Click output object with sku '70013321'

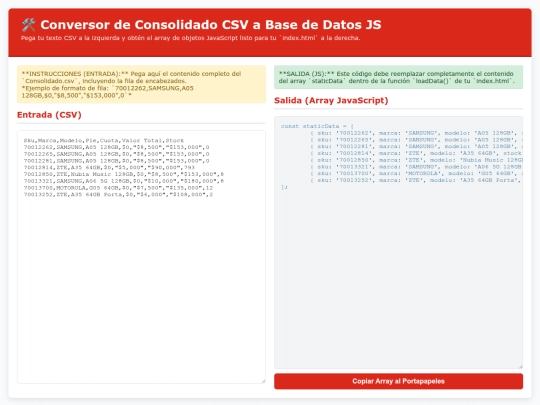pyautogui.click(x=416, y=167)
